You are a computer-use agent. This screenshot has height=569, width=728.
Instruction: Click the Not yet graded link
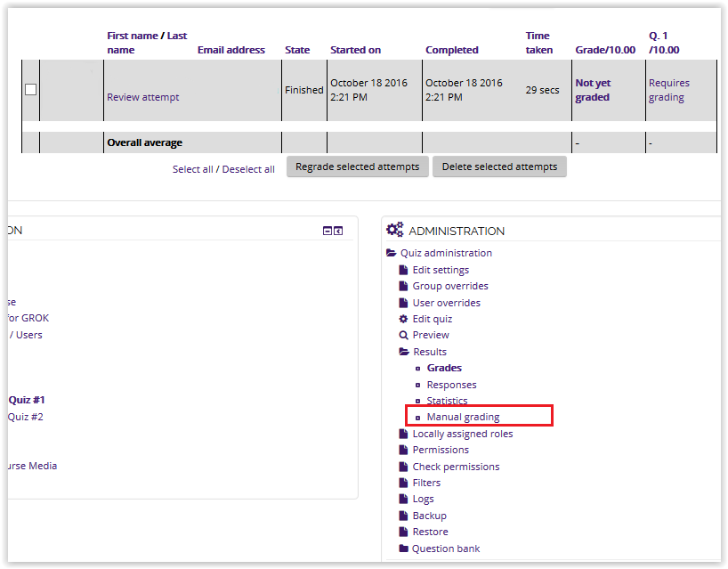click(593, 90)
